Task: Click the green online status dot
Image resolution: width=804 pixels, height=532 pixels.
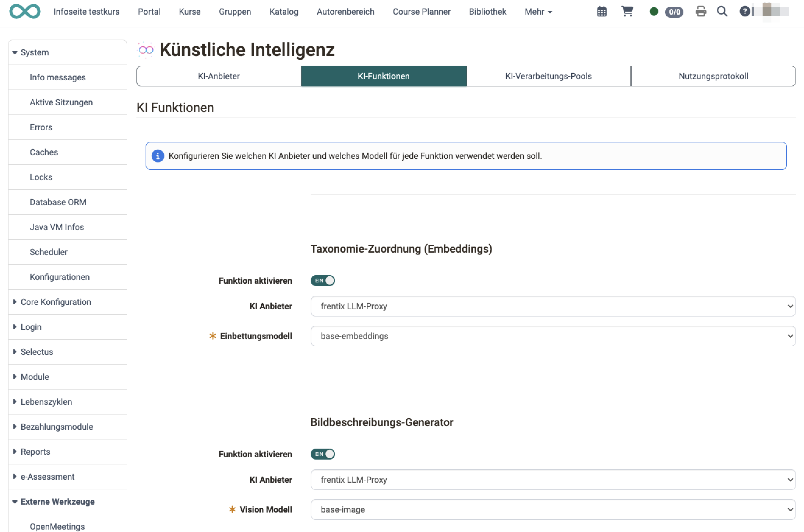Action: point(654,12)
